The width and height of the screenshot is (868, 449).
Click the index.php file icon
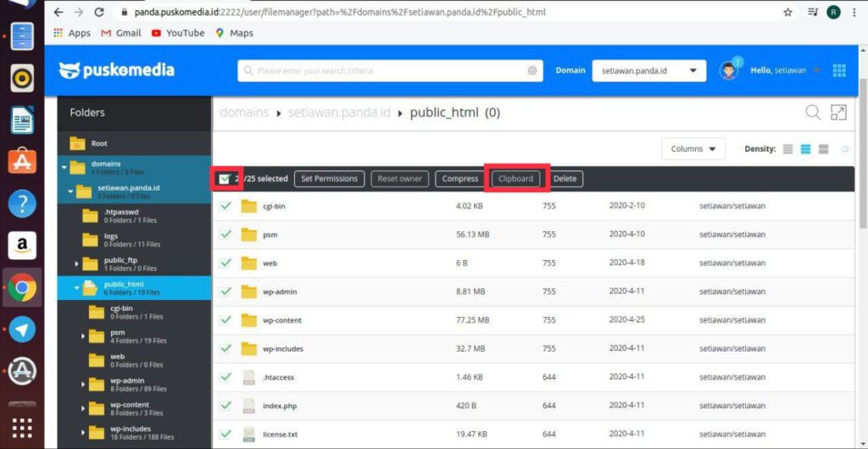click(249, 406)
